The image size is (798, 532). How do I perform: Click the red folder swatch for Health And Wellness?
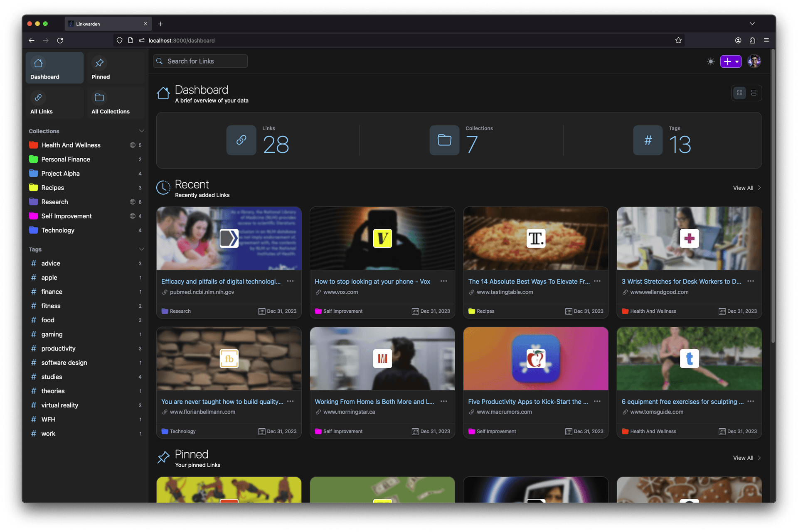point(33,145)
